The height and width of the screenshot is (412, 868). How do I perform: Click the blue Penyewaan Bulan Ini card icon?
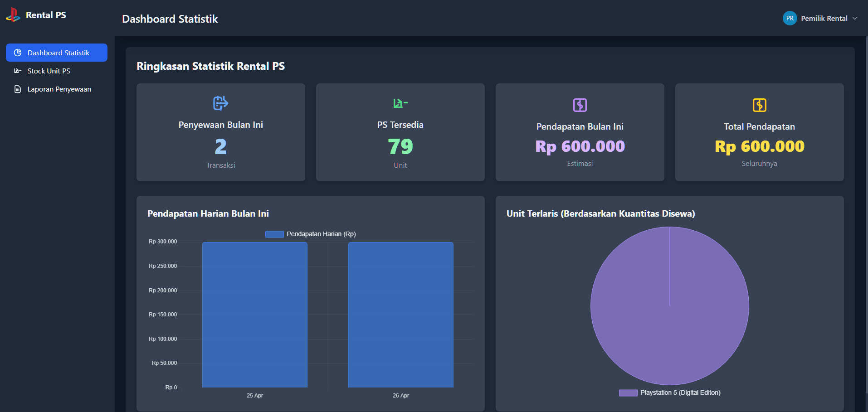point(221,103)
